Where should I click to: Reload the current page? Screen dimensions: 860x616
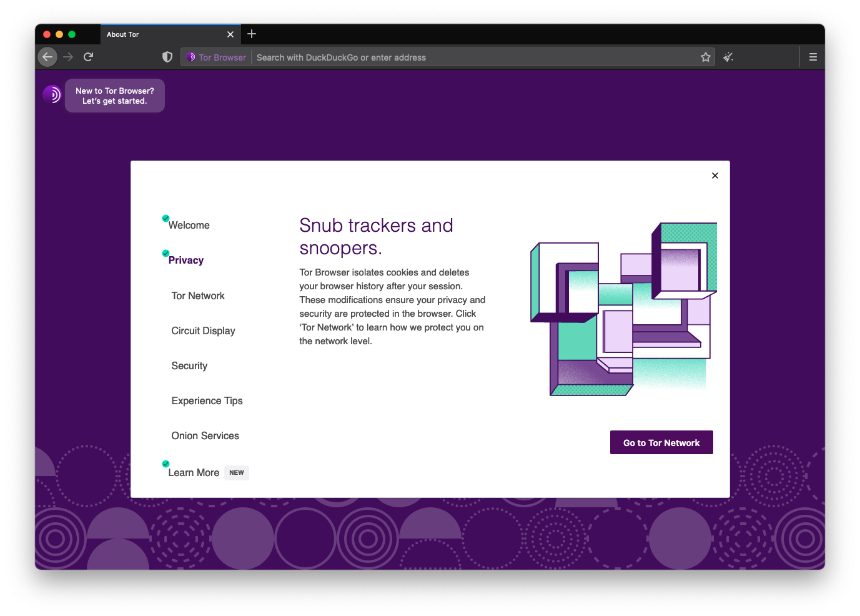point(88,57)
